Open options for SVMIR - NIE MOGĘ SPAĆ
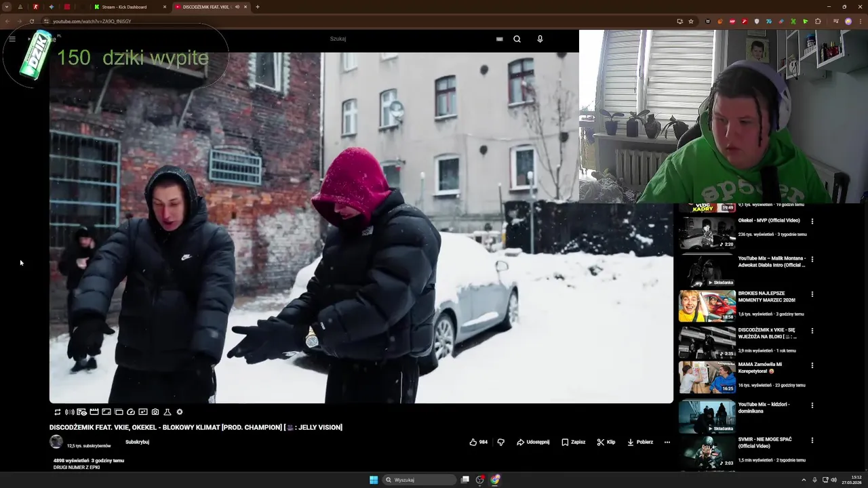868x488 pixels. click(x=812, y=441)
